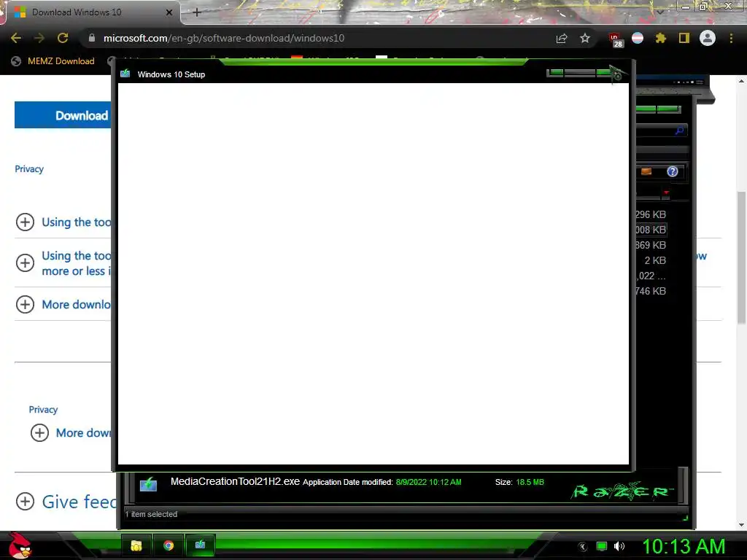Open the MEMZ Download bookmark
Viewport: 747px width, 560px height.
tap(53, 61)
